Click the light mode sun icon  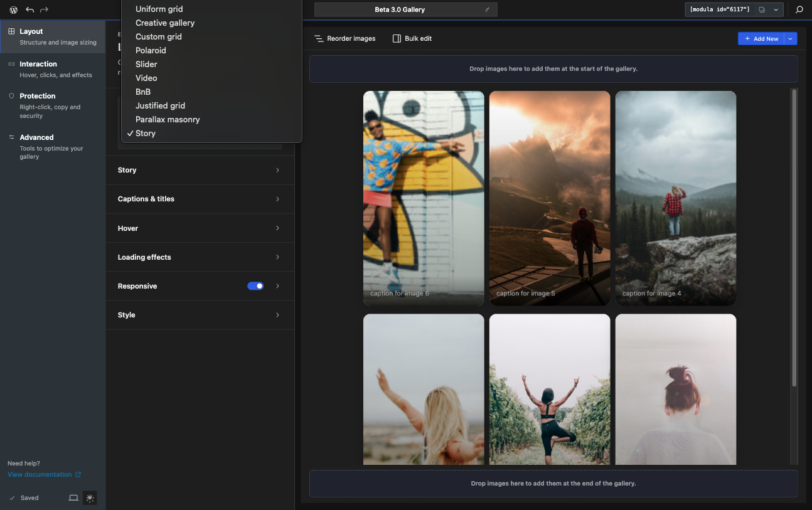(x=90, y=498)
